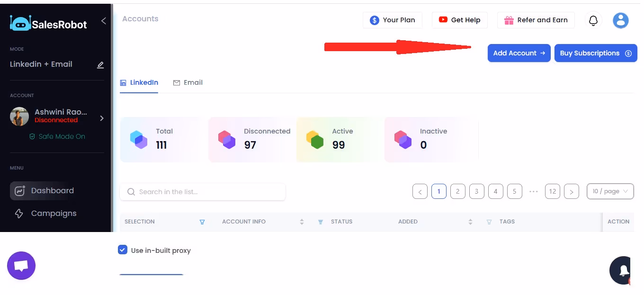Open the chat support bubble
The width and height of the screenshot is (644, 295).
click(21, 265)
